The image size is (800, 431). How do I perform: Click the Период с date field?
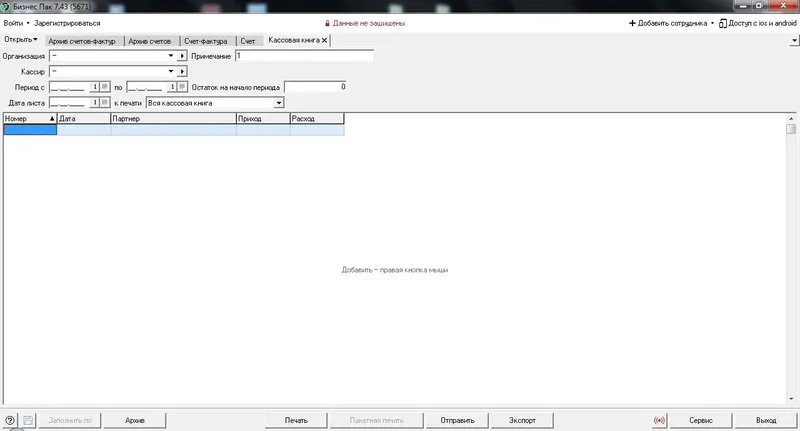(69, 87)
